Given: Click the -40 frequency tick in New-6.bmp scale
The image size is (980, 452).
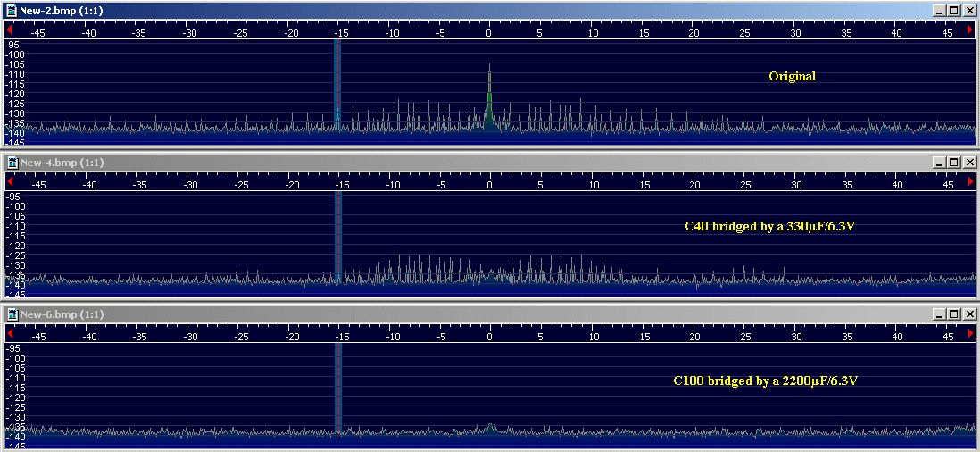Looking at the screenshot, I should click(88, 337).
